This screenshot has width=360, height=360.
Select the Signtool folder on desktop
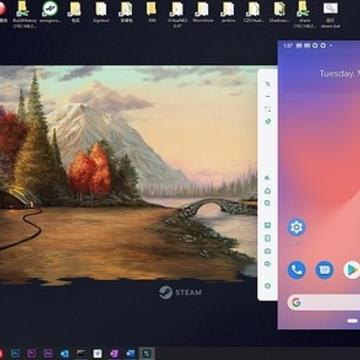click(101, 12)
